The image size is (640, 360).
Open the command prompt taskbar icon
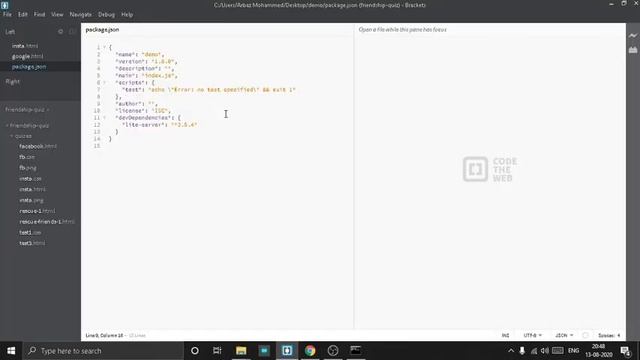(356, 351)
